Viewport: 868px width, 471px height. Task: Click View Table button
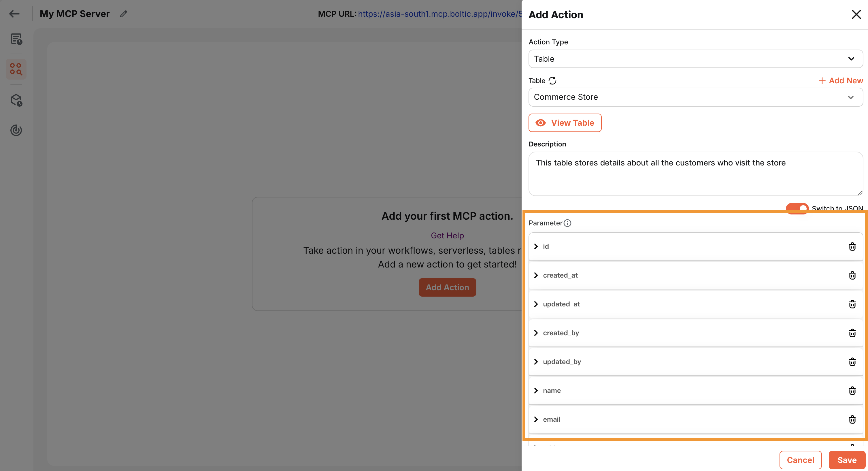[x=565, y=123]
